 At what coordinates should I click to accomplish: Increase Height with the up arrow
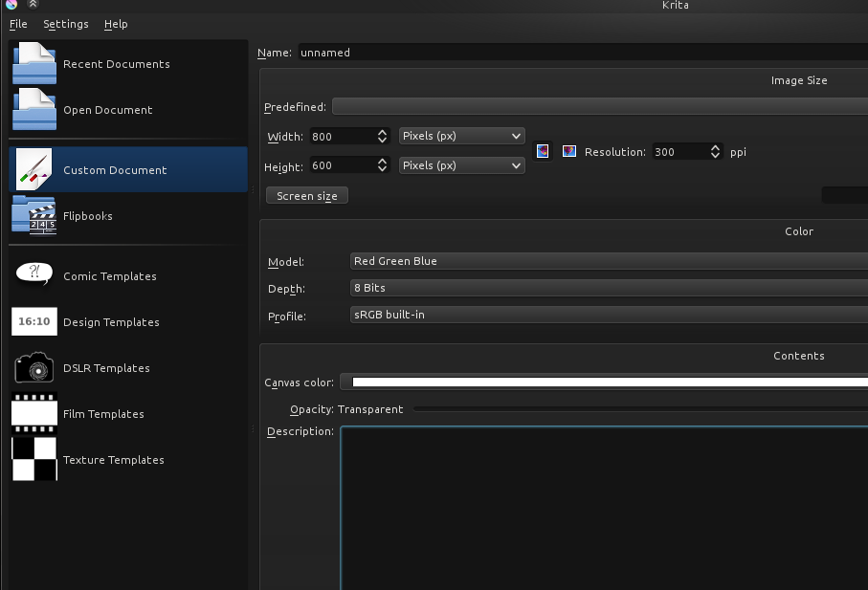click(382, 162)
